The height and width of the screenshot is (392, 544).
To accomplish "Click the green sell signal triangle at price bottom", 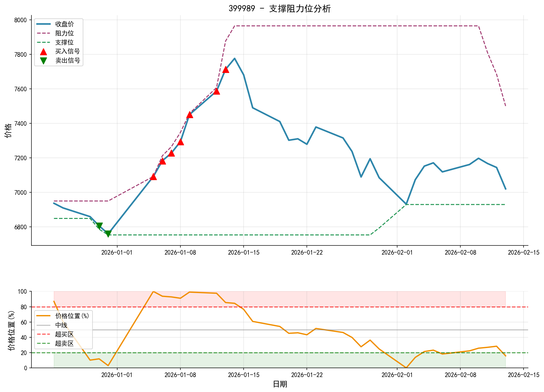I will 108,233.
